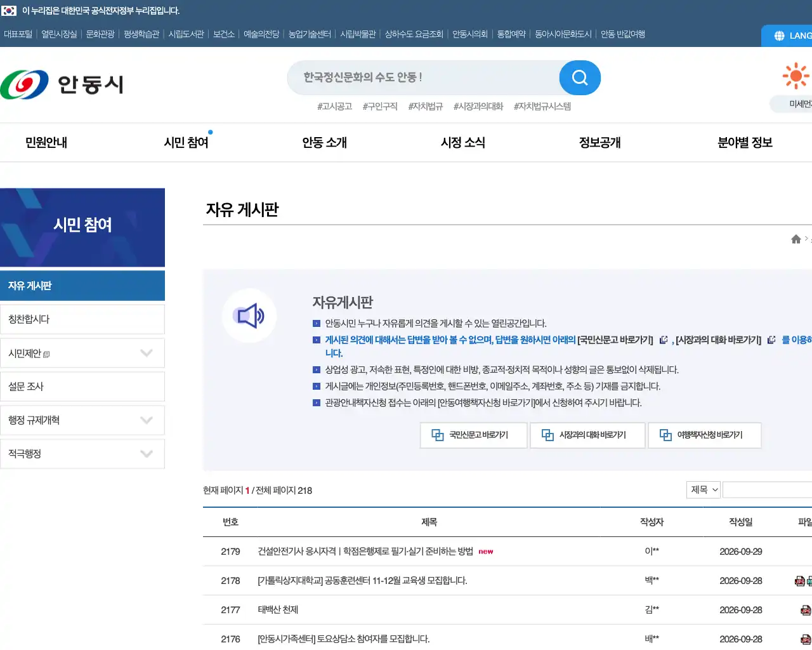Open the 제목 search-type dropdown
This screenshot has height=650, width=812.
(704, 489)
